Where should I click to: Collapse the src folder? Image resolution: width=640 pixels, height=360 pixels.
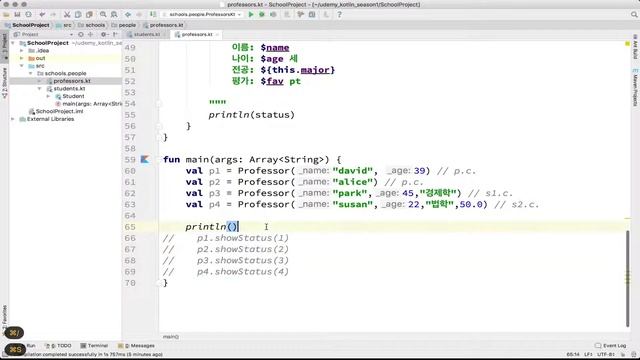coord(22,66)
